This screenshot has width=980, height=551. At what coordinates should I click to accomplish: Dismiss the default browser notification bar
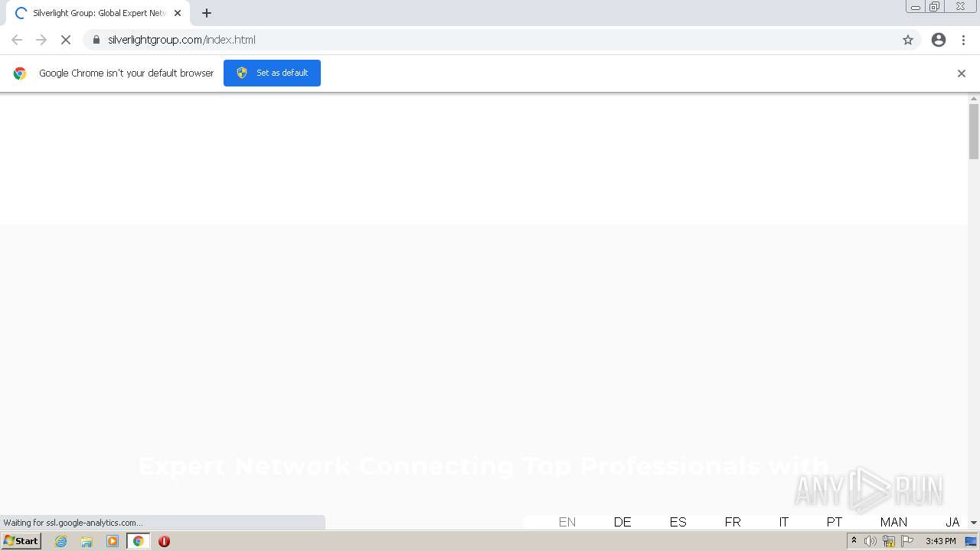(962, 73)
